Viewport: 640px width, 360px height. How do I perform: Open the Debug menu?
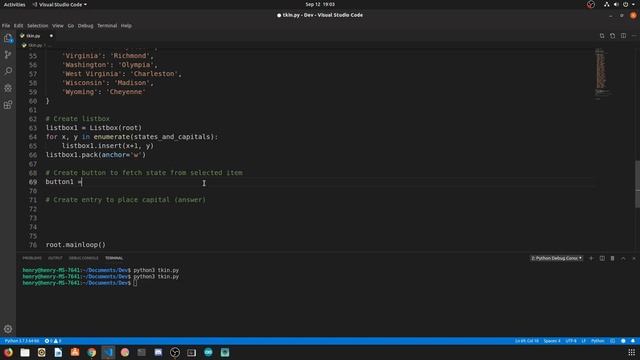[x=85, y=26]
